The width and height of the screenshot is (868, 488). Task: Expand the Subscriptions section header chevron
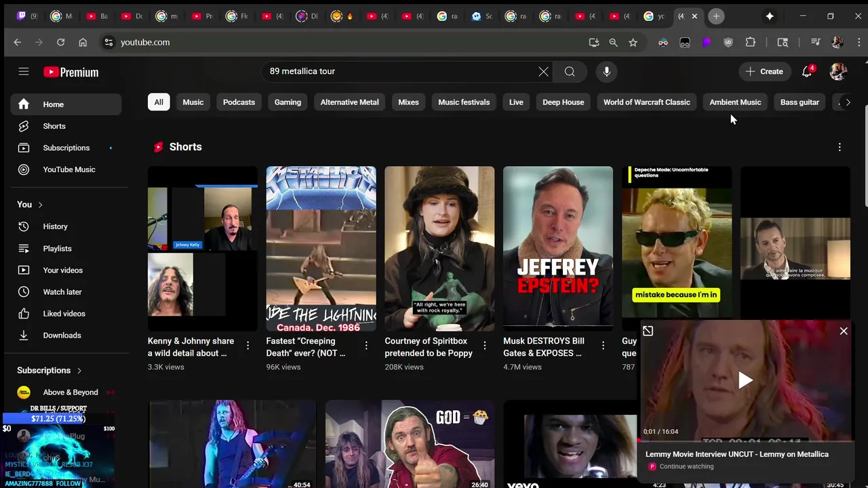coord(79,371)
